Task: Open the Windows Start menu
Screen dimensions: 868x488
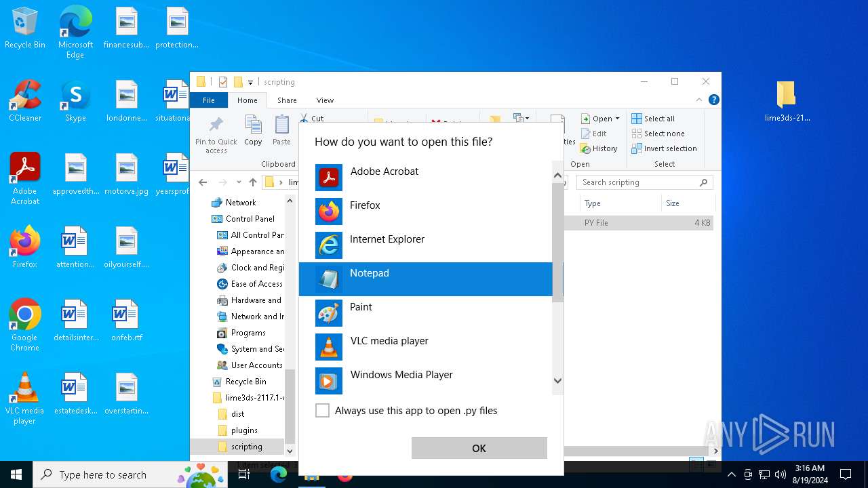Action: 16,474
